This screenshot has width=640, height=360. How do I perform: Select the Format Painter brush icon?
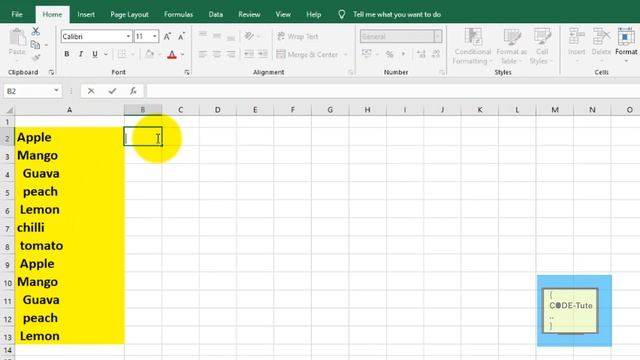[x=36, y=58]
